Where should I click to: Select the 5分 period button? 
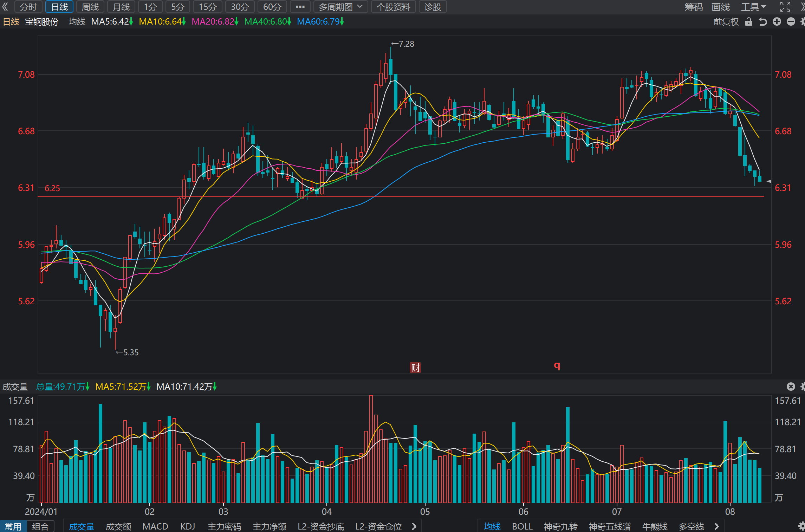tap(178, 7)
